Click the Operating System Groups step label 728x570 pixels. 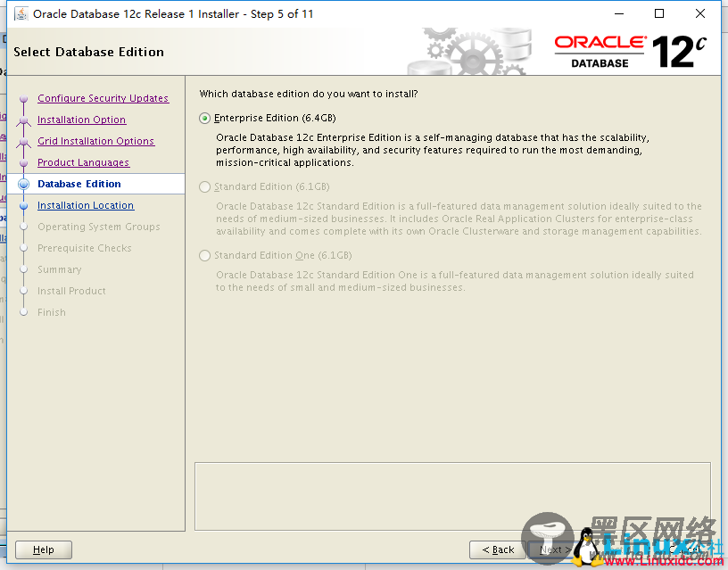pyautogui.click(x=99, y=227)
